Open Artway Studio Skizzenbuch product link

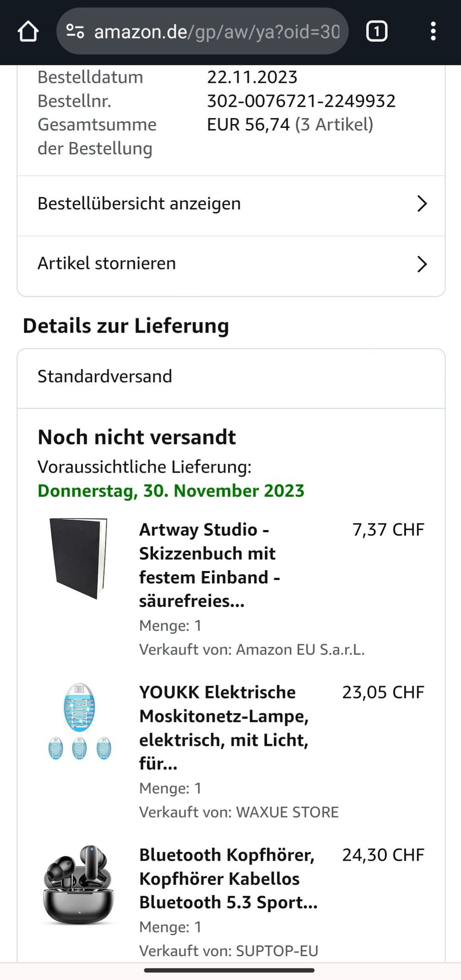click(x=210, y=565)
